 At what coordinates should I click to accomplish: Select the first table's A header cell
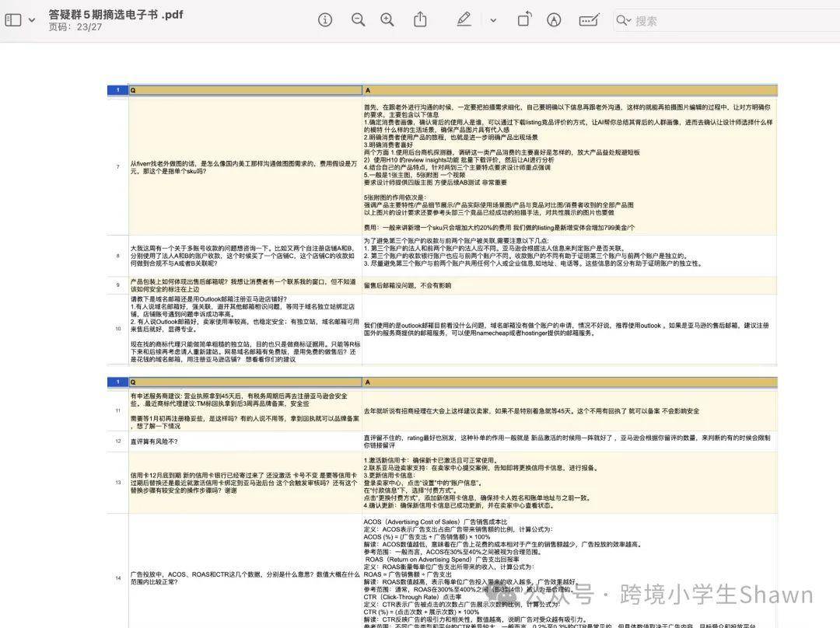569,90
